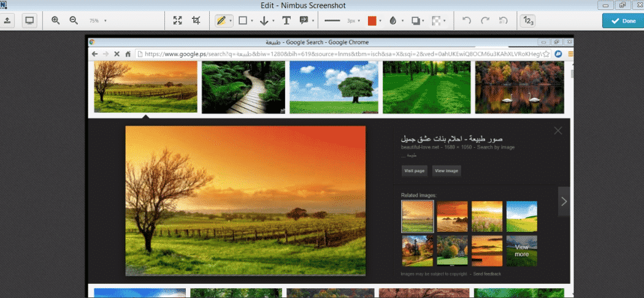Click the line thickness preview
This screenshot has height=298, width=644.
(332, 20)
